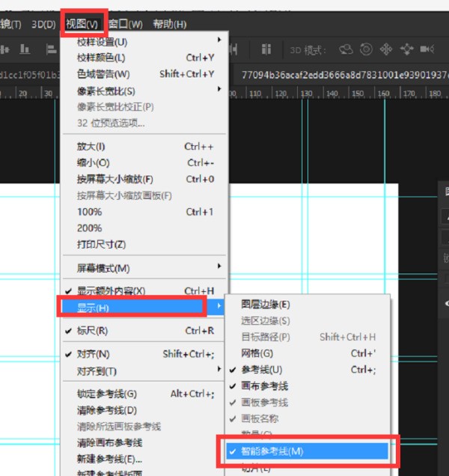
Task: Click the distribute spacing icon left of 3D模式
Action: click(x=266, y=49)
